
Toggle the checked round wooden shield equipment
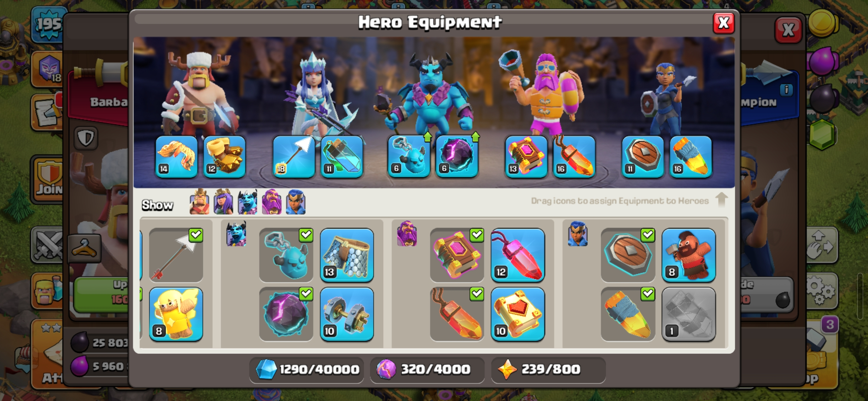[628, 255]
